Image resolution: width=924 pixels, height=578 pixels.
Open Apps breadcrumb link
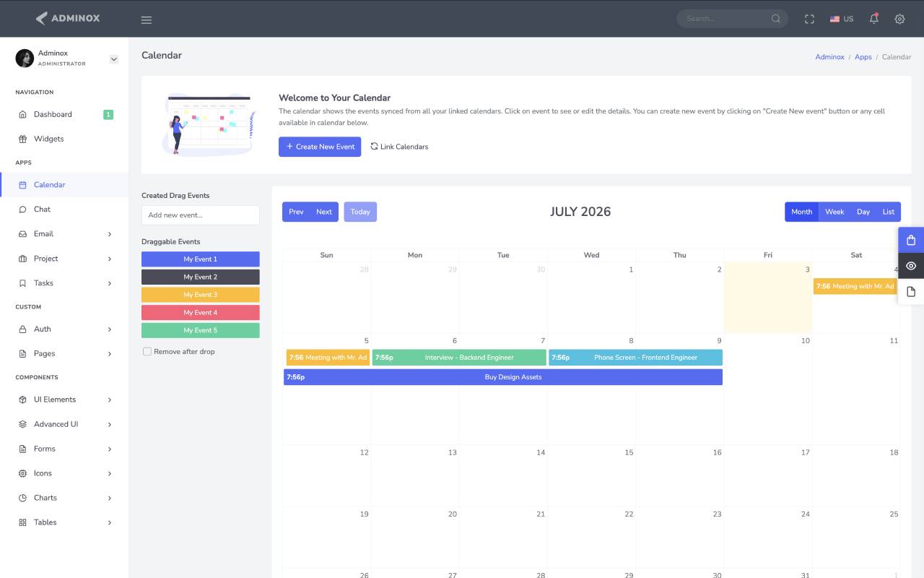coord(863,56)
